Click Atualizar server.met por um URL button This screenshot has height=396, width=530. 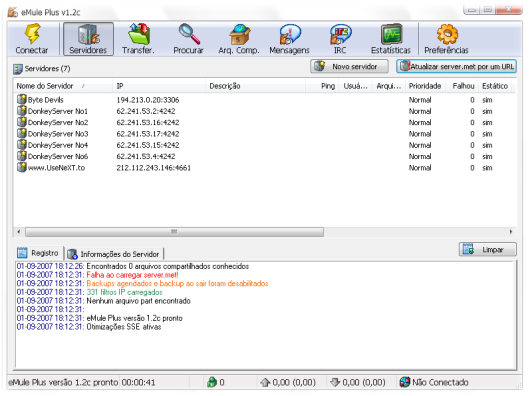coord(456,67)
